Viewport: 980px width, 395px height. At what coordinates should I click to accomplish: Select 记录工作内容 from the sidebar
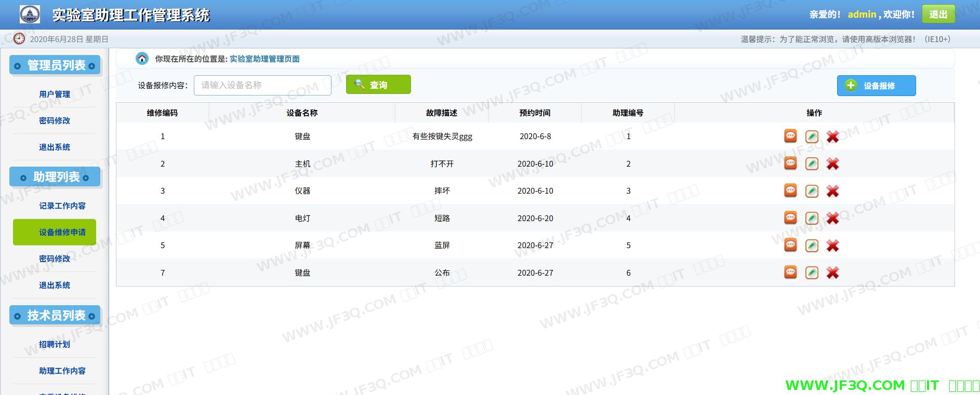pos(62,206)
